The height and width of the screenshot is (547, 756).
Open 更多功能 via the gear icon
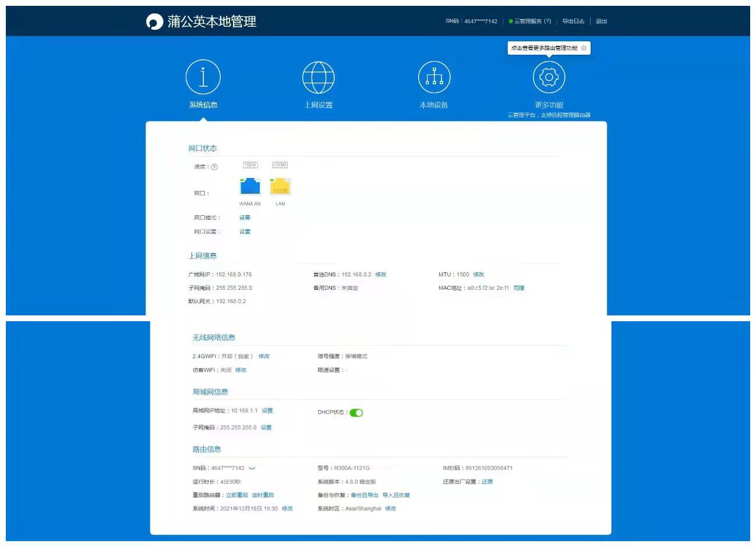point(548,76)
